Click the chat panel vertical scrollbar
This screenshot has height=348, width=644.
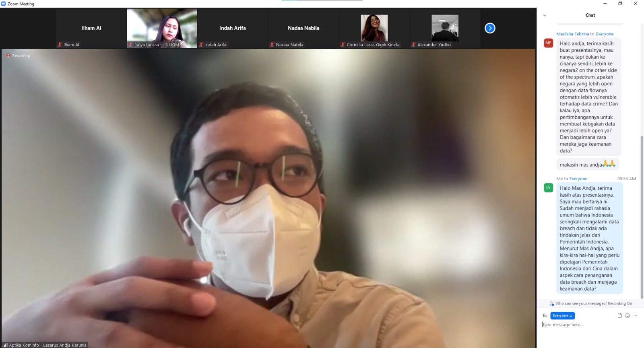[642, 217]
